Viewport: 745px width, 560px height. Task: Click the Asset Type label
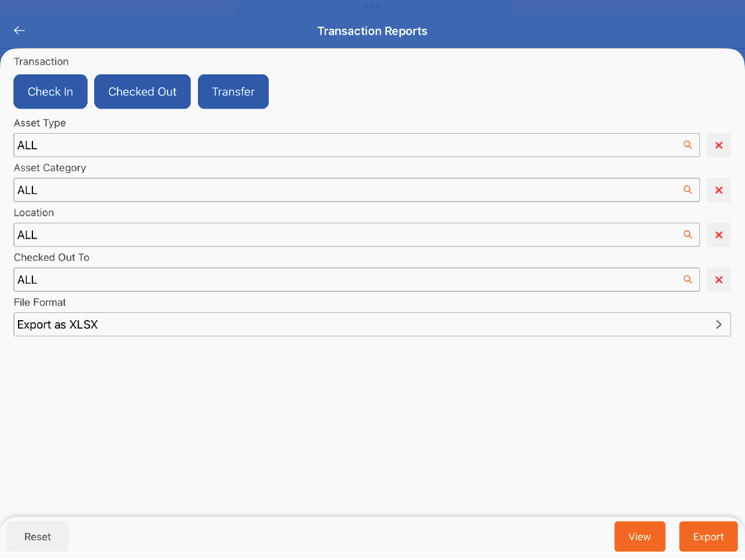[x=40, y=123]
